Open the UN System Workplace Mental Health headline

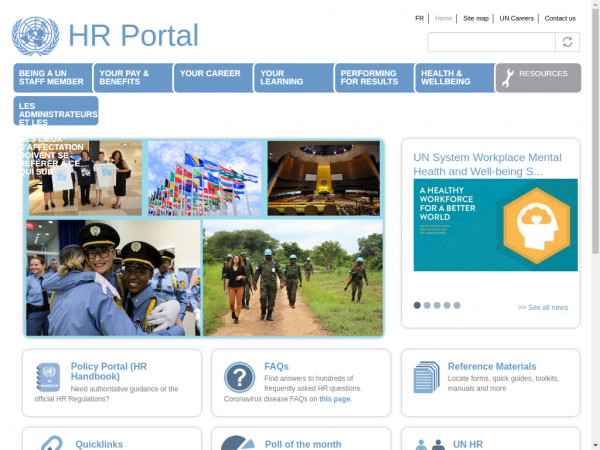click(487, 165)
